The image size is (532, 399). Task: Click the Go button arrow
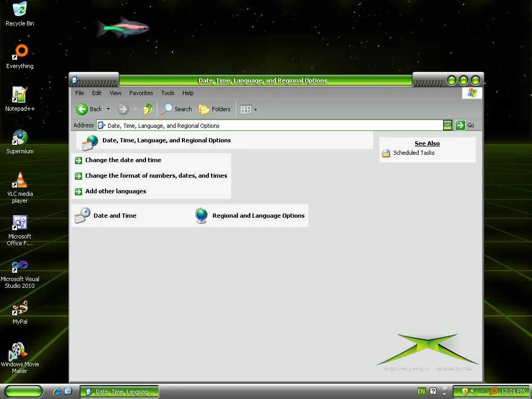(x=460, y=125)
